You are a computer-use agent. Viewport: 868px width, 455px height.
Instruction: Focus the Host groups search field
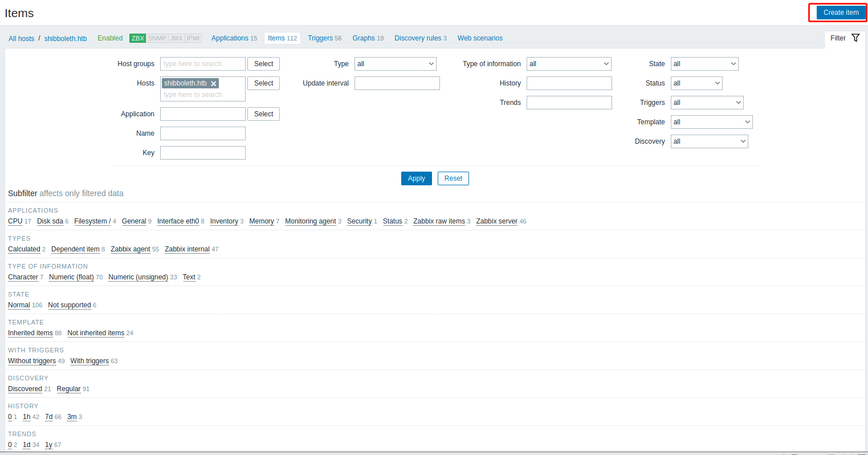[x=203, y=64]
